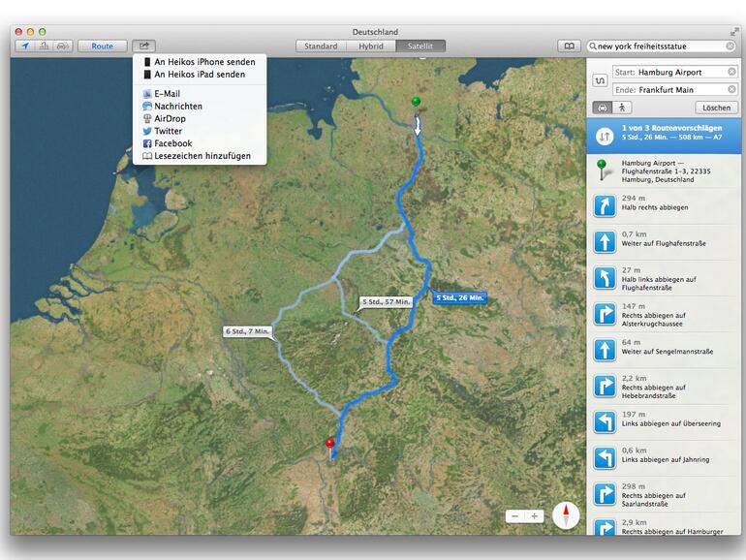Viewport: 746px width, 560px height.
Task: Toggle the 3D buildings view icon
Action: pos(45,47)
